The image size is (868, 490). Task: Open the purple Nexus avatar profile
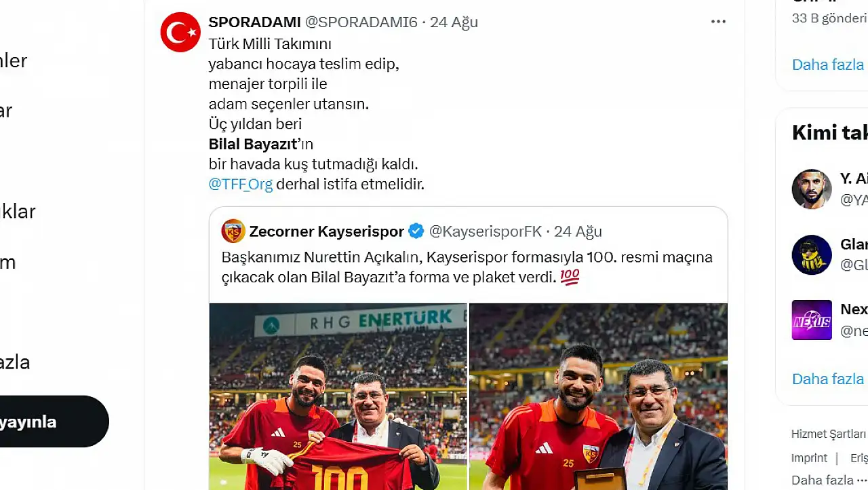point(812,320)
